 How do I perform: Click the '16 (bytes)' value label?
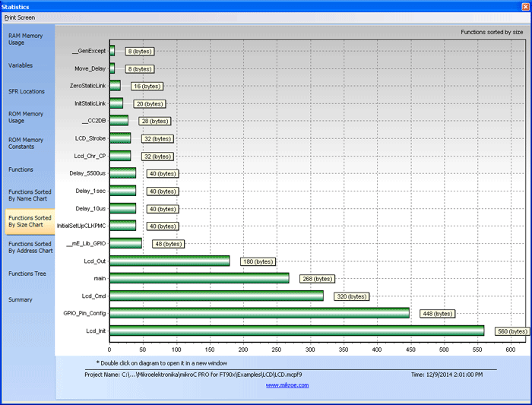point(147,86)
